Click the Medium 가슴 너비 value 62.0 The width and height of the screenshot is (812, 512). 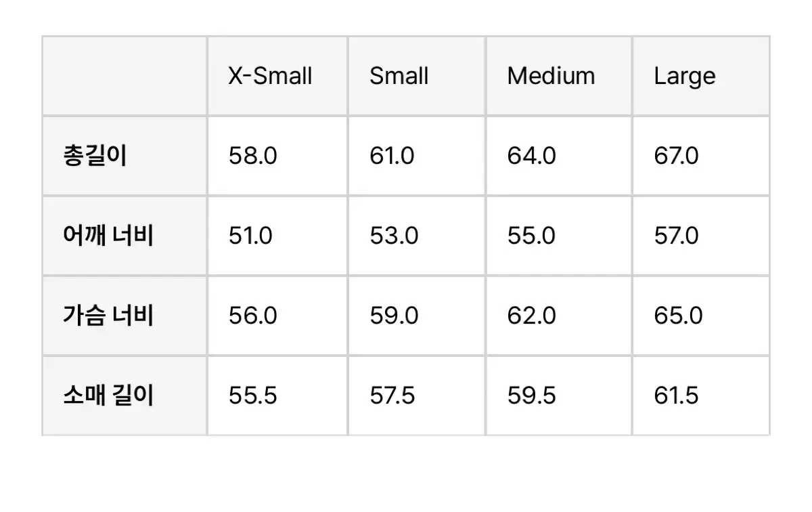[531, 316]
